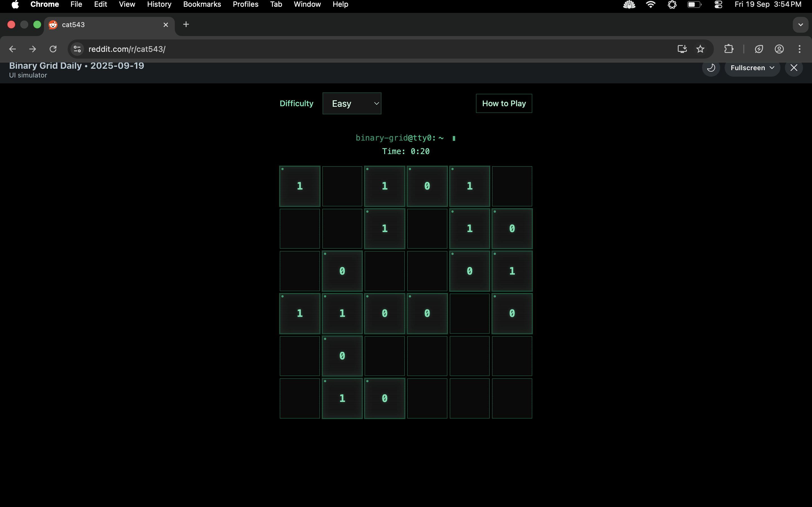Click the How to Play button
Viewport: 812px width, 507px height.
pos(504,104)
